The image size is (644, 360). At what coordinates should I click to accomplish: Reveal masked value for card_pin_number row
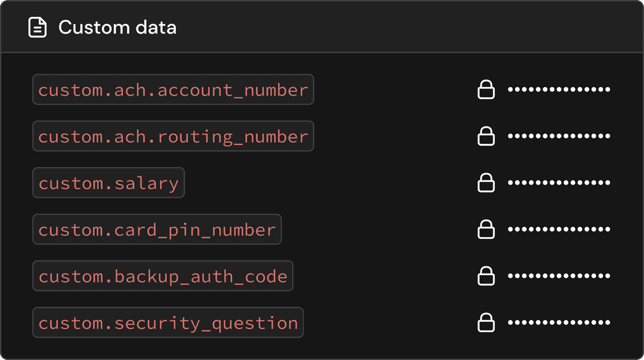pos(559,229)
